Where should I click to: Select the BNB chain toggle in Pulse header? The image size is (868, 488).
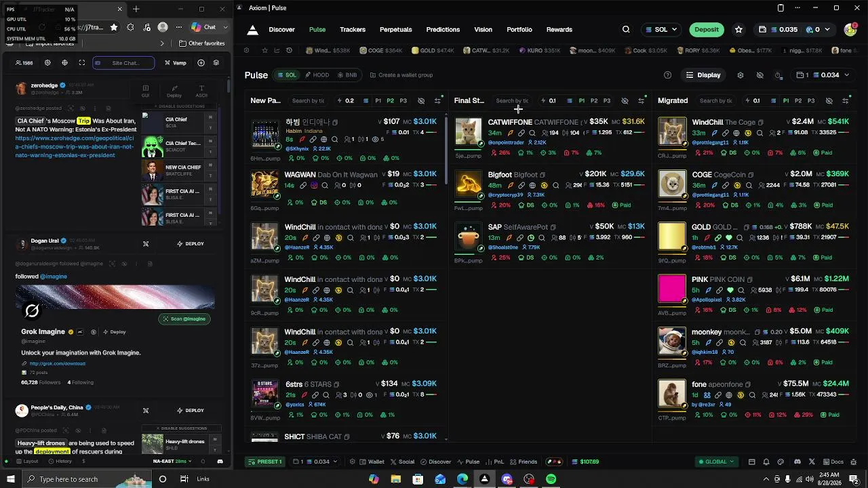[347, 75]
